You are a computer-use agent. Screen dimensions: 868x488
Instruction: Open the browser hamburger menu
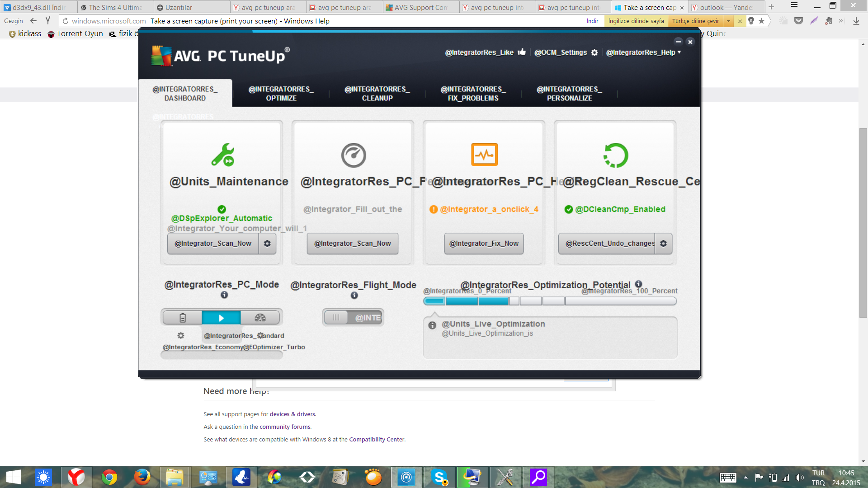pos(794,5)
